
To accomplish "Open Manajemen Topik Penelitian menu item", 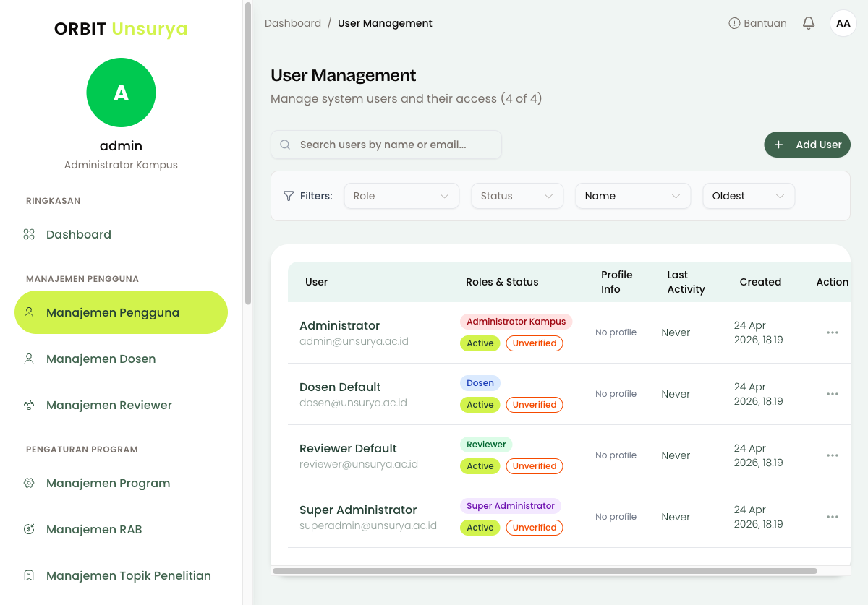I will (x=121, y=575).
